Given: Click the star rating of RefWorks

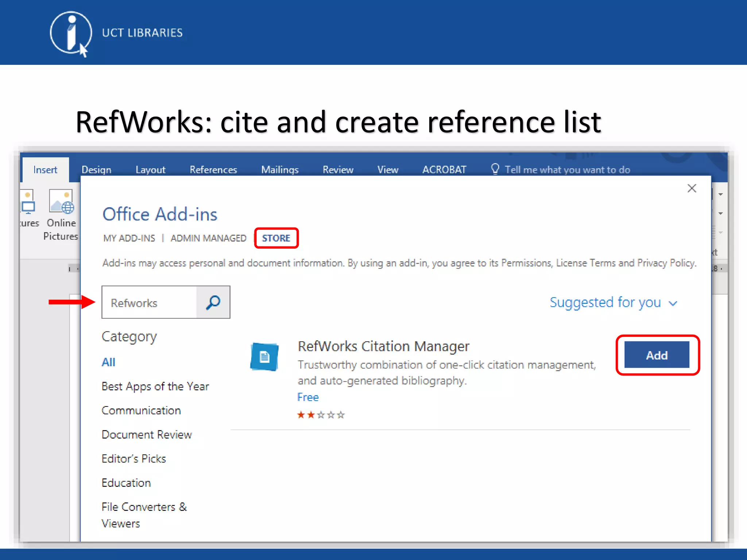Looking at the screenshot, I should [x=321, y=415].
